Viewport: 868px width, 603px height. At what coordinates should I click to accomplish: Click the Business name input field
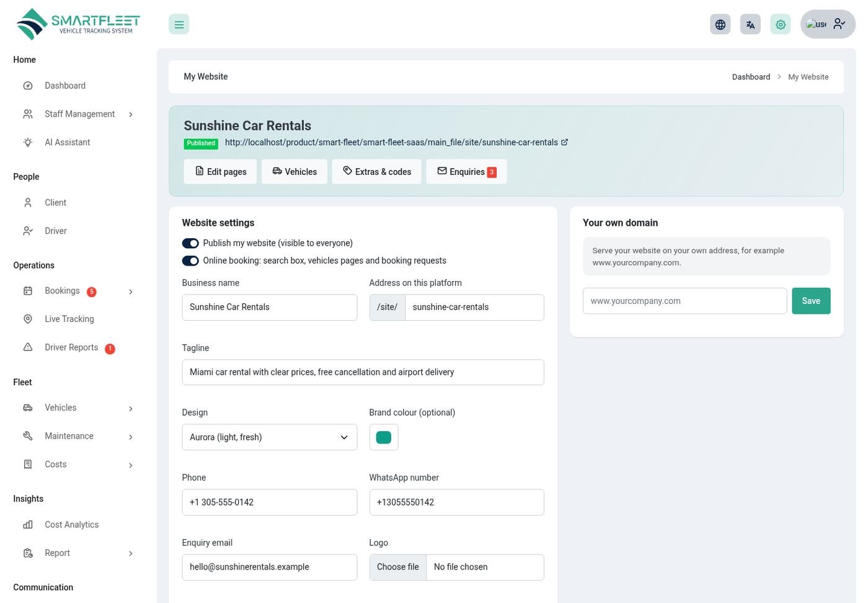coord(269,307)
